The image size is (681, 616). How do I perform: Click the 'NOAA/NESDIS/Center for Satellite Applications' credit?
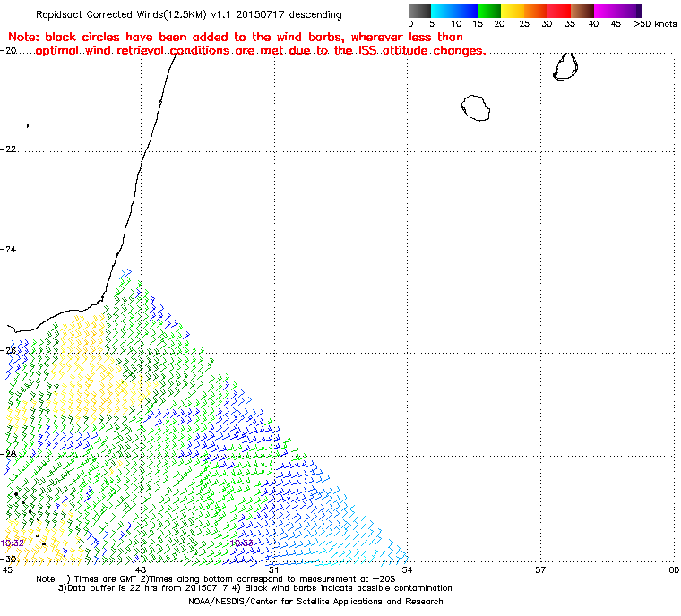coord(315,602)
